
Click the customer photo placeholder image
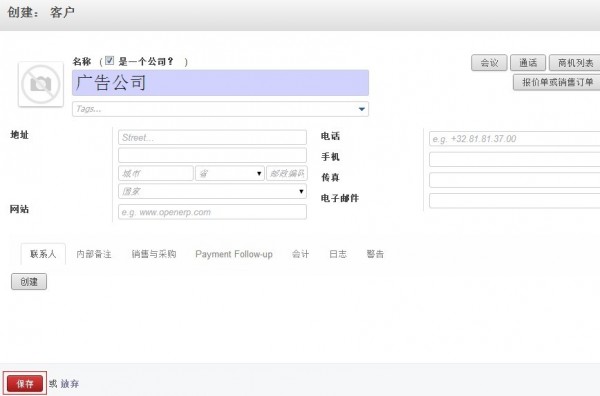tap(41, 84)
